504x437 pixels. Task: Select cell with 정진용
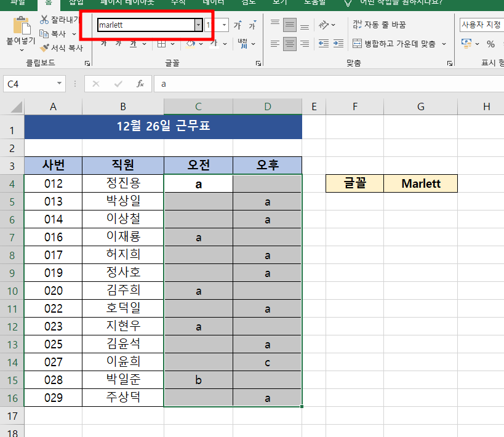tap(123, 183)
